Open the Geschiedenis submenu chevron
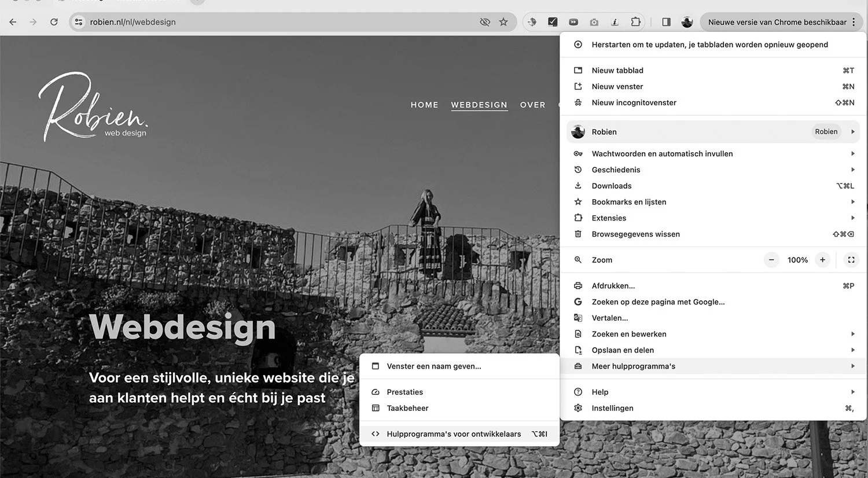 852,170
